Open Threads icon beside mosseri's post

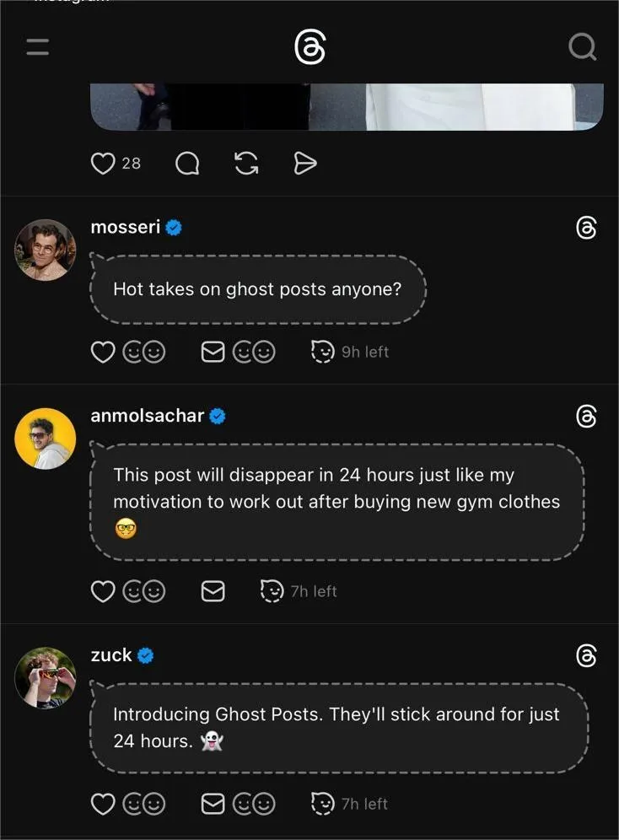coord(586,228)
